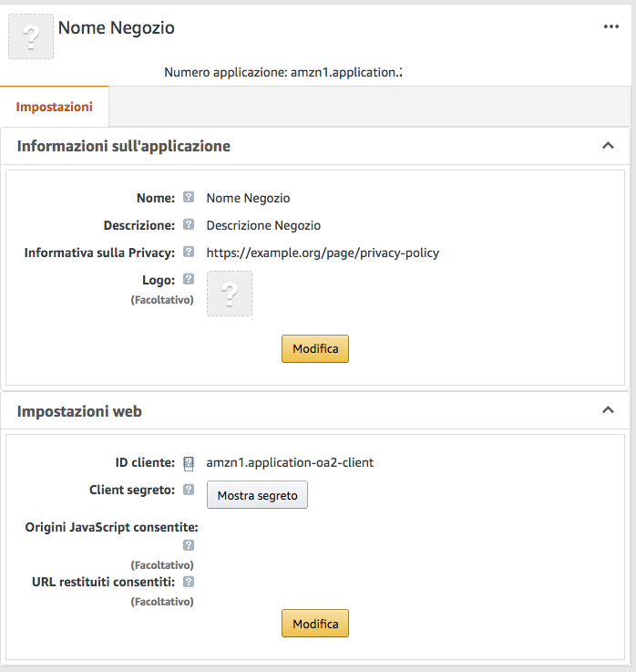Click help icon under Origini JavaScript consentite
636x672 pixels.
pyautogui.click(x=189, y=545)
